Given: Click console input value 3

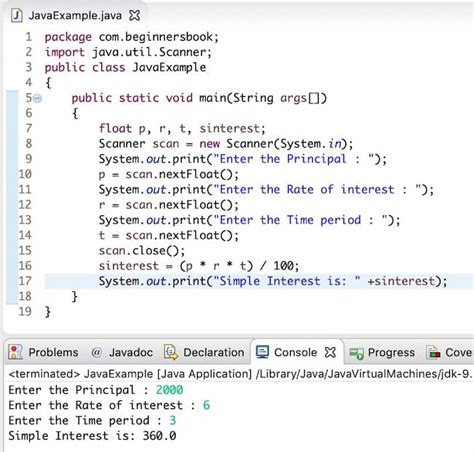Looking at the screenshot, I should (x=173, y=421).
